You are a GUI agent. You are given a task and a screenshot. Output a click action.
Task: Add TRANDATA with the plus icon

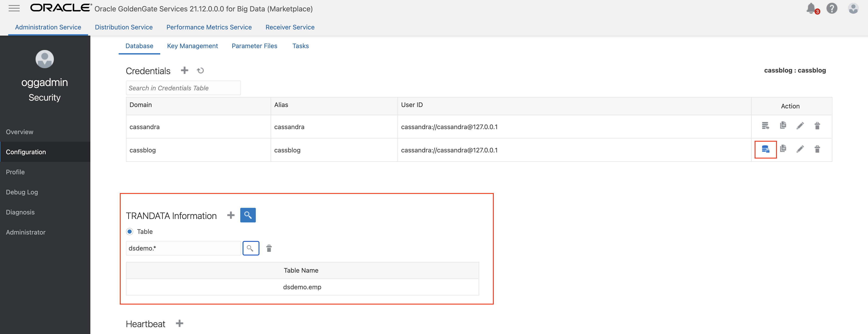coord(230,215)
